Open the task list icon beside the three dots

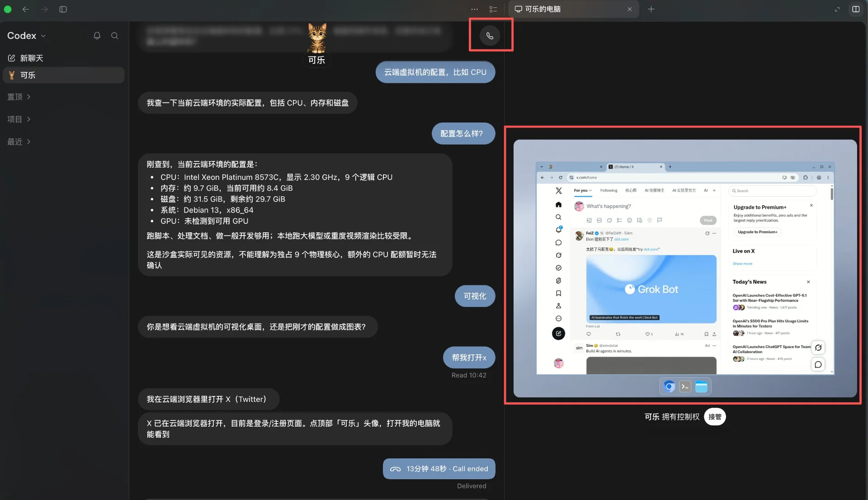pos(493,9)
